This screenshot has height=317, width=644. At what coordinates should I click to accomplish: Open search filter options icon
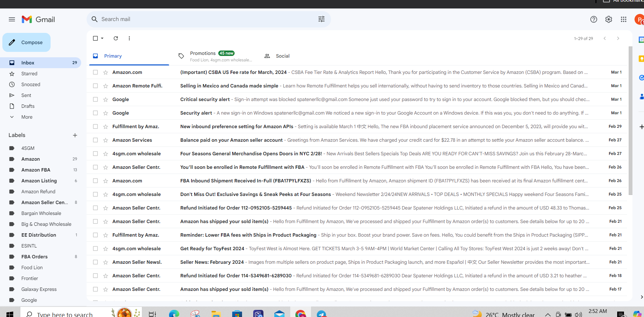[321, 19]
